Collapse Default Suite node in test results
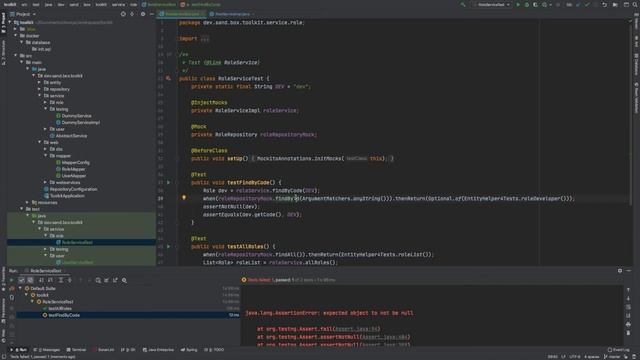 tap(20, 288)
